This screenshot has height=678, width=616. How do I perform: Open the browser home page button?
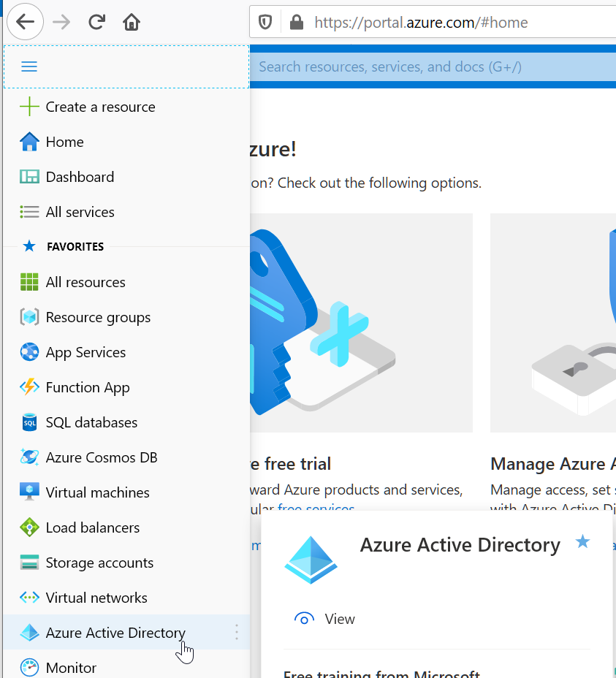point(132,22)
